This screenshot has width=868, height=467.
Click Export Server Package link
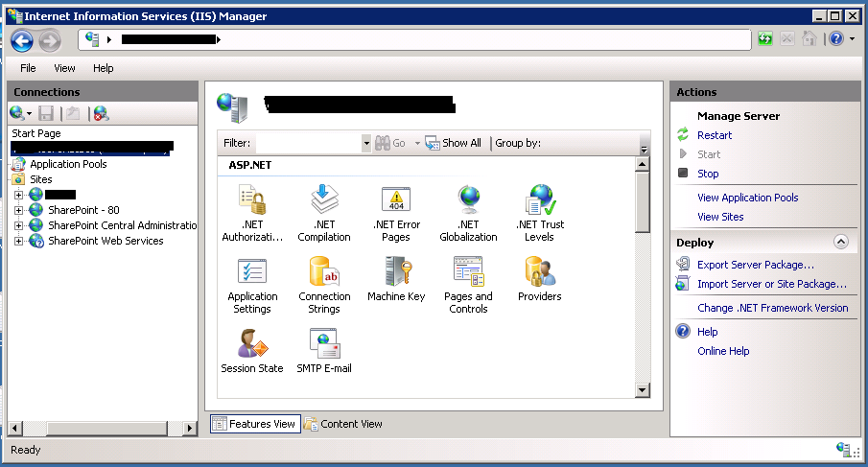coord(755,265)
